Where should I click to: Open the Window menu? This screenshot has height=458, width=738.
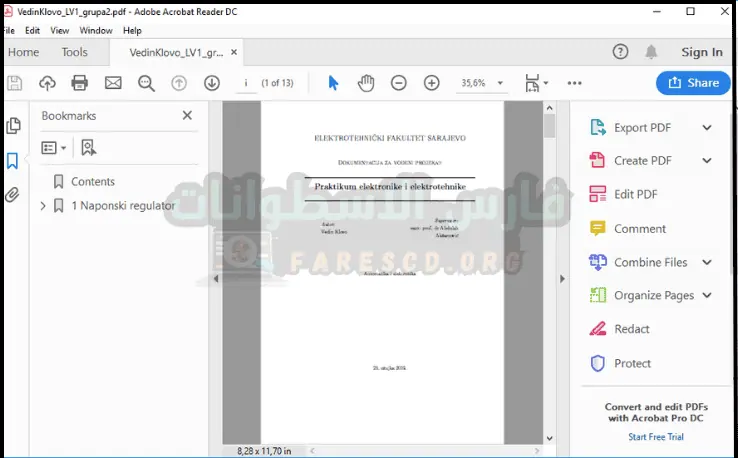pos(95,31)
